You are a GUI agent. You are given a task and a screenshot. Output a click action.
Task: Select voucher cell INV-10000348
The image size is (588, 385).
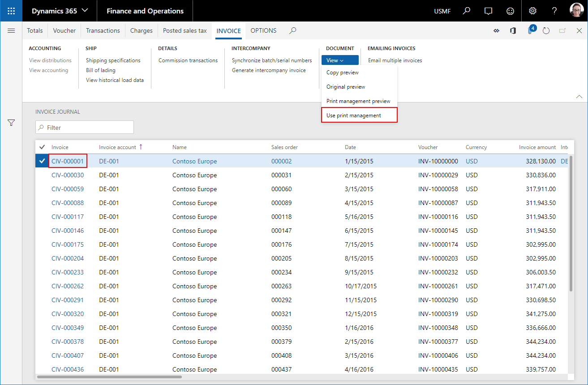pos(438,328)
